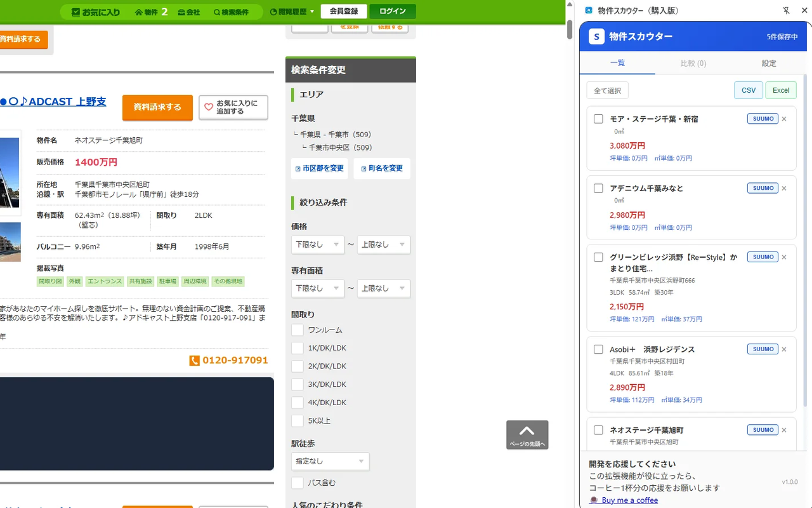Remove the モア・ステージ千葉・新宿 saved item
The image size is (812, 508).
(784, 119)
